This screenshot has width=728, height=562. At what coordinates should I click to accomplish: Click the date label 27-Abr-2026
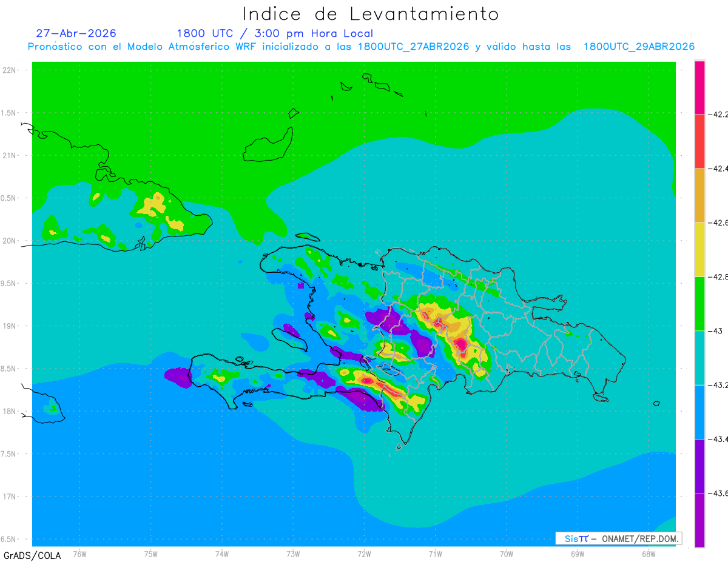[76, 33]
